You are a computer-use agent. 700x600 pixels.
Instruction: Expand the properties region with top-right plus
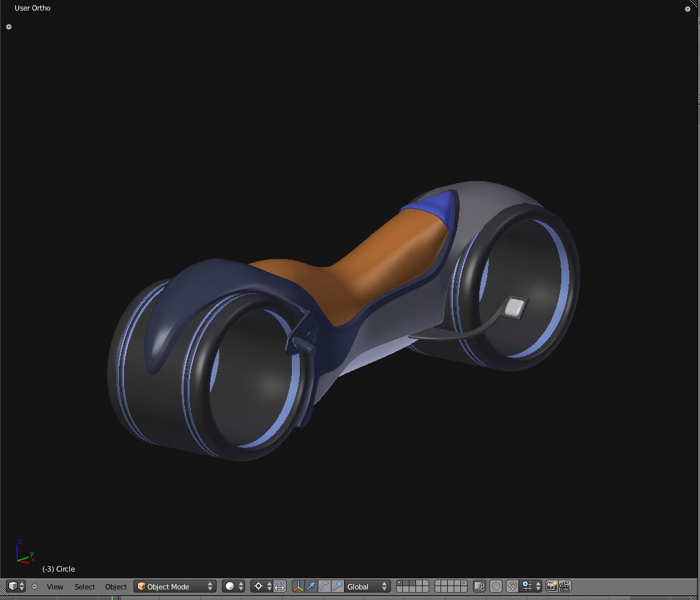coord(687,9)
